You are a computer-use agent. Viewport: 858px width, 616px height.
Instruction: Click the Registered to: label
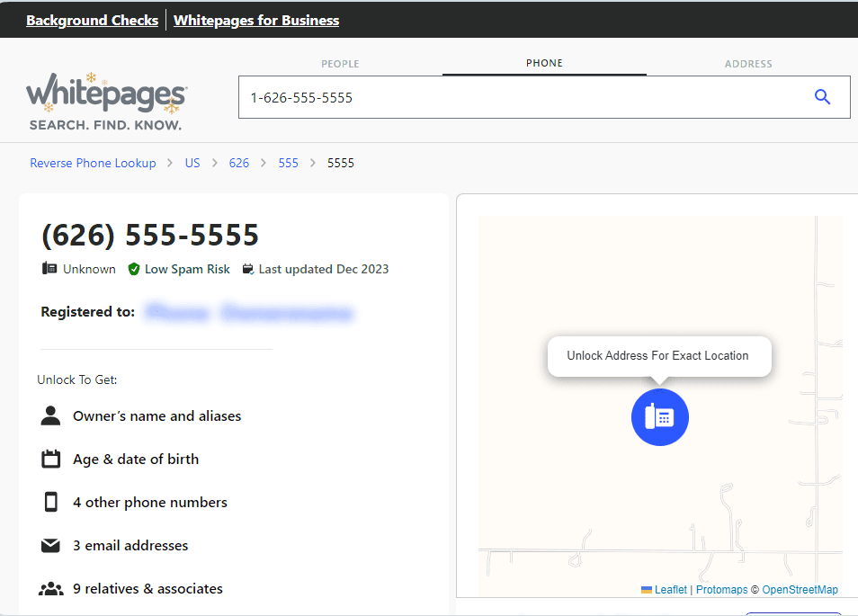[x=87, y=312]
